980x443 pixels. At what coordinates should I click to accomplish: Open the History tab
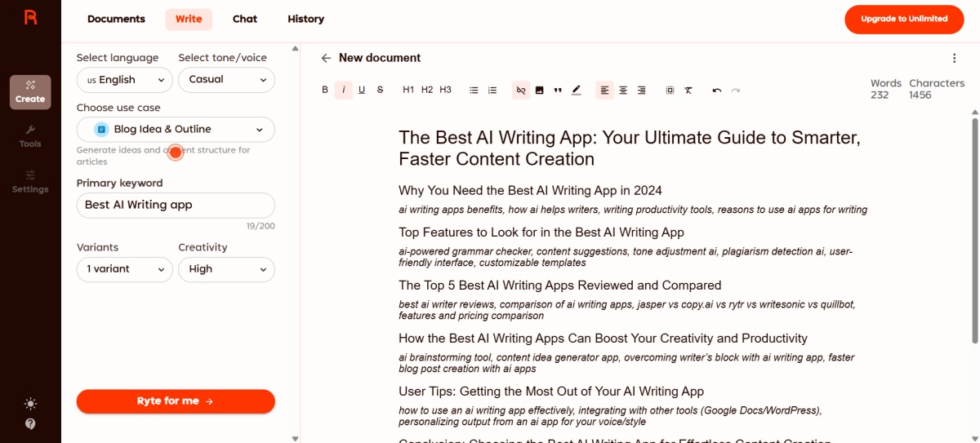point(305,20)
